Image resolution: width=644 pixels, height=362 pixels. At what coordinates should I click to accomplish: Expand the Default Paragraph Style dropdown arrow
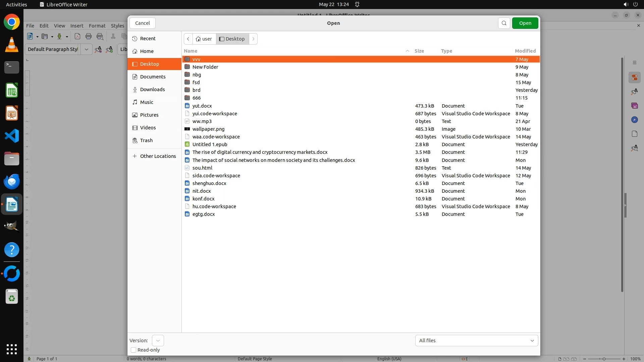pos(86,49)
